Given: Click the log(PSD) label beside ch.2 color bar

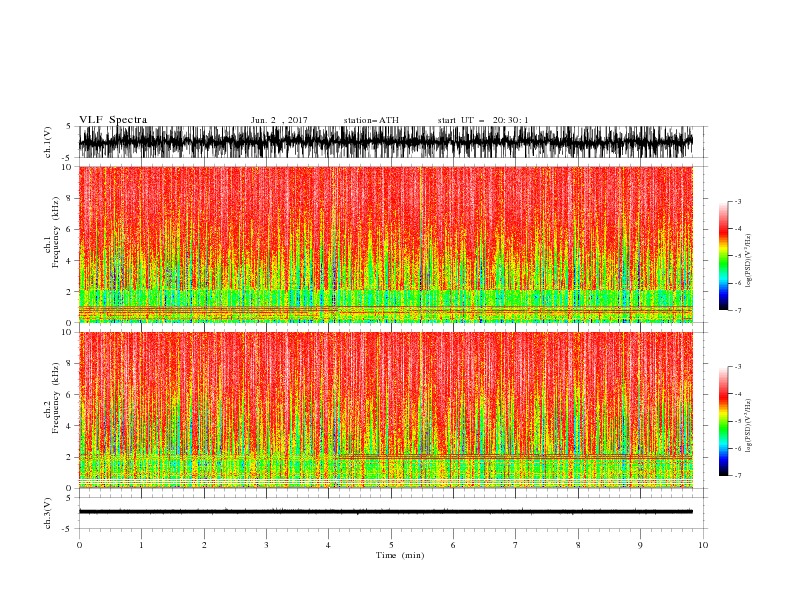Looking at the screenshot, I should coord(749,425).
